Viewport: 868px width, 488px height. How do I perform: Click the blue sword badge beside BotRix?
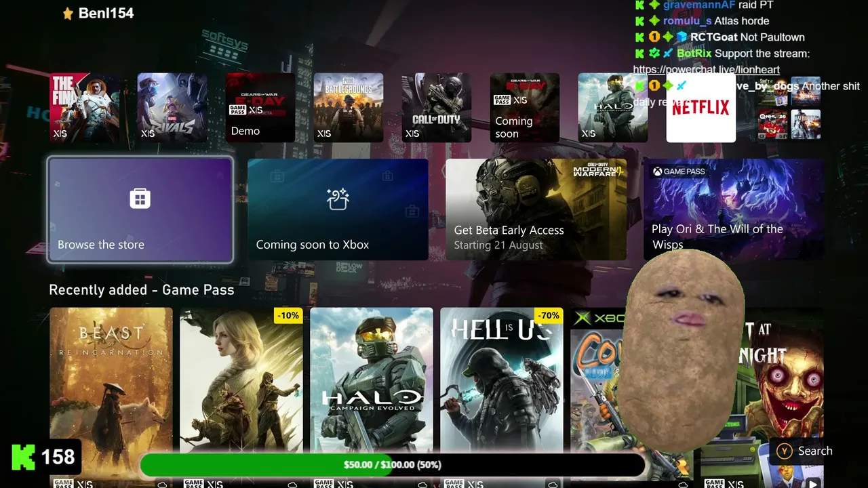[x=668, y=54]
